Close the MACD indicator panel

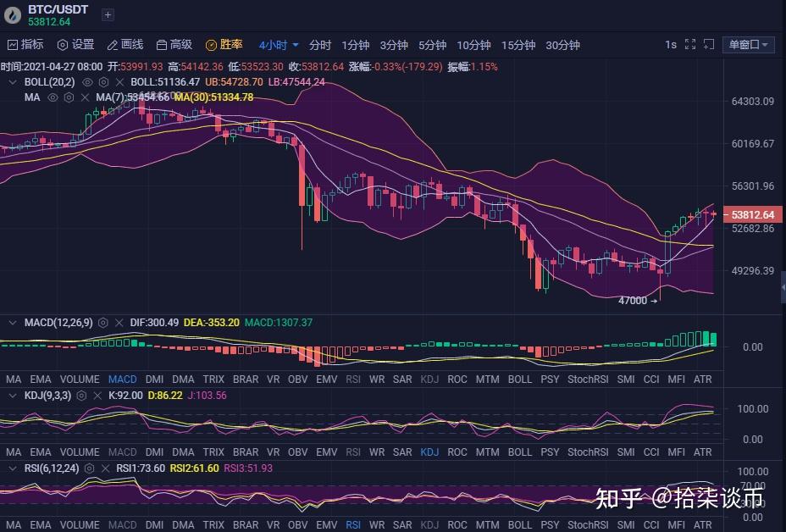coord(119,323)
